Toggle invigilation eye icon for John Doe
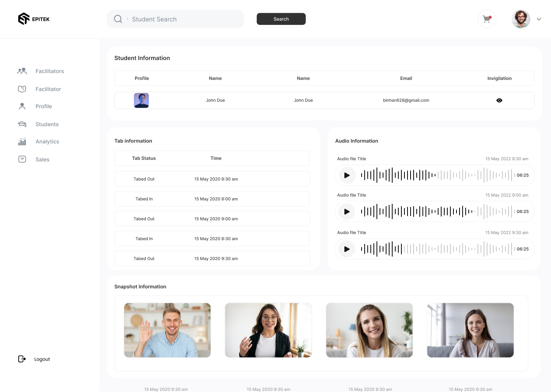 499,100
